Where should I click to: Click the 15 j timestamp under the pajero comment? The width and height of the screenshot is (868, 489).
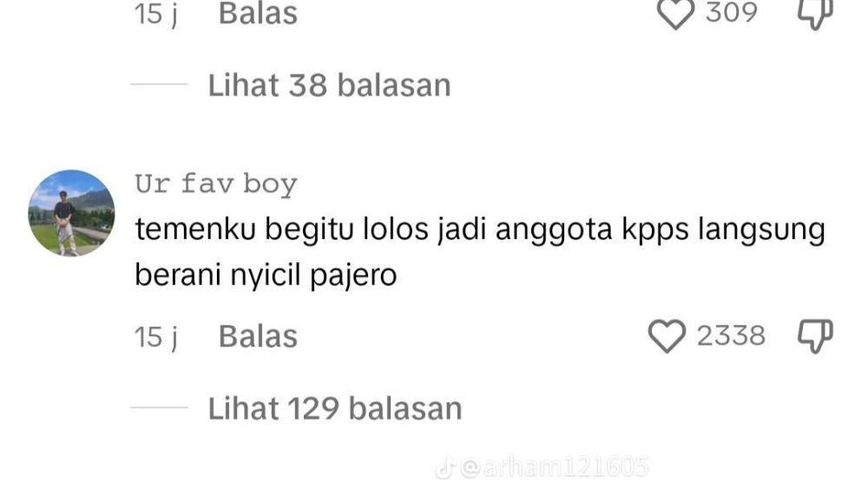(156, 337)
